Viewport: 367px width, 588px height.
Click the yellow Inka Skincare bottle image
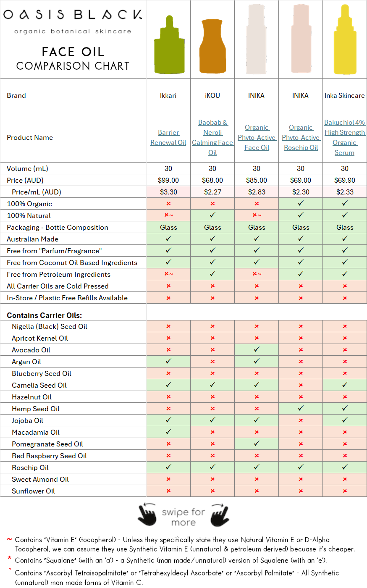pos(345,39)
